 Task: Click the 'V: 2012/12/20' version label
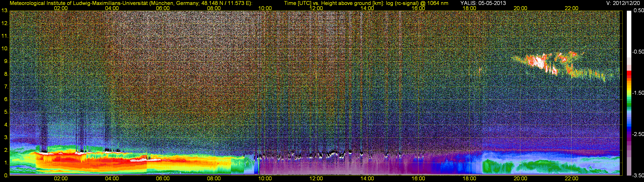tap(623, 3)
